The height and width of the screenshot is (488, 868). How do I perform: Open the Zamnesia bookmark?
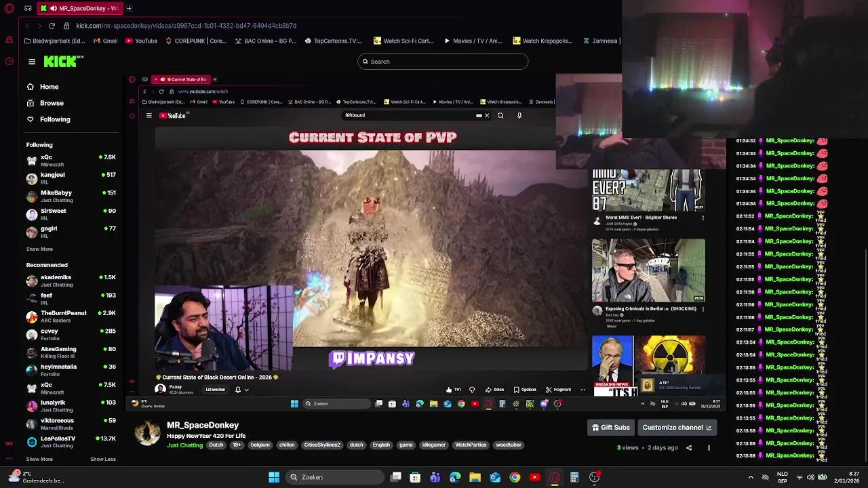coord(600,41)
